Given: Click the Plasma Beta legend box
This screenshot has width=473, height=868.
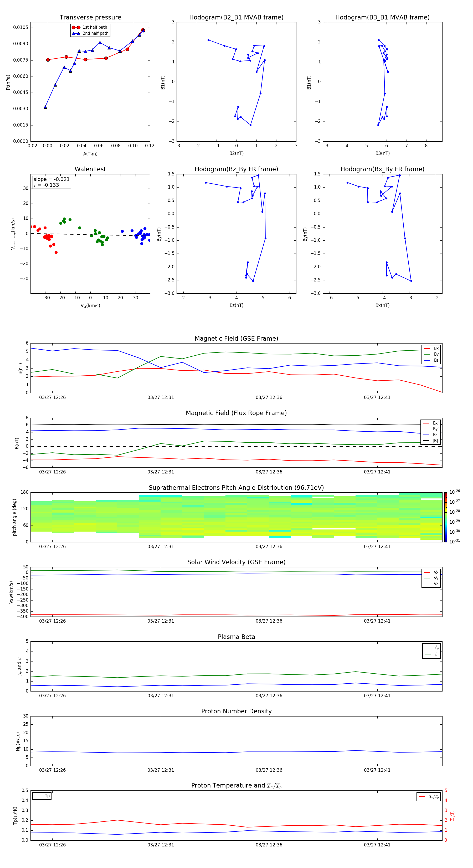Looking at the screenshot, I should click(x=431, y=651).
